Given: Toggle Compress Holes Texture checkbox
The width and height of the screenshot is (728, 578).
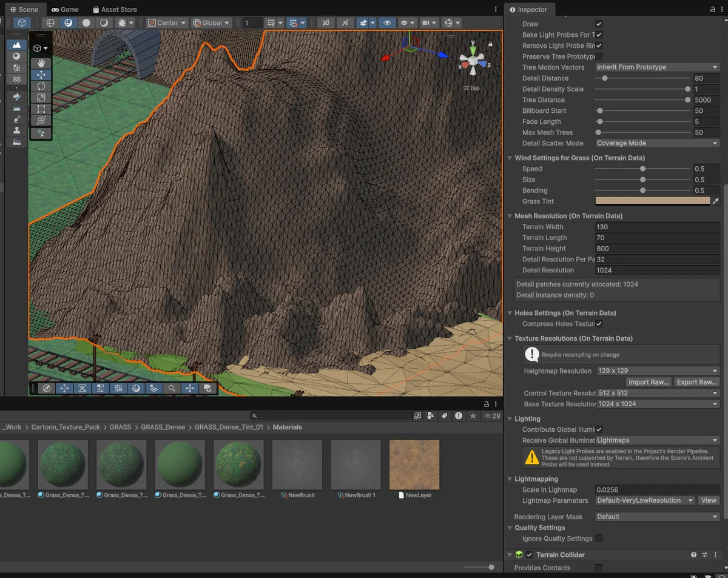Looking at the screenshot, I should [599, 324].
